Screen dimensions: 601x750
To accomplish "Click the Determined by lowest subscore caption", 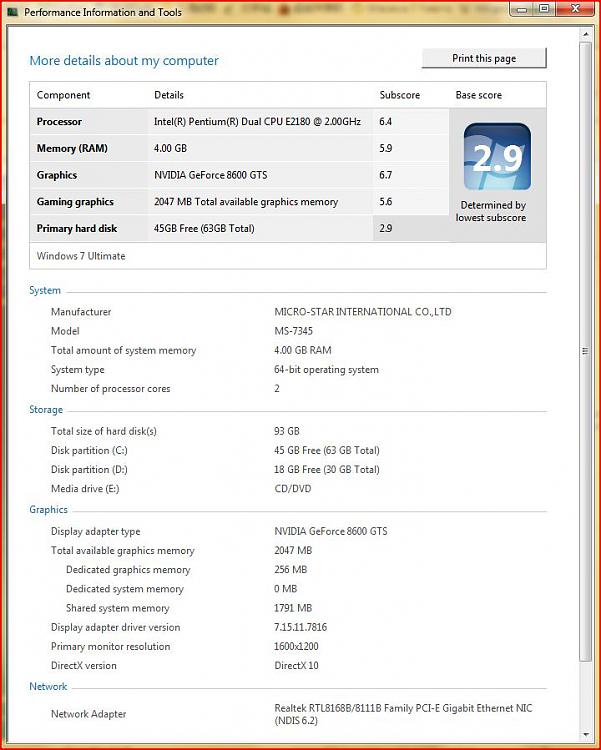I will click(491, 211).
